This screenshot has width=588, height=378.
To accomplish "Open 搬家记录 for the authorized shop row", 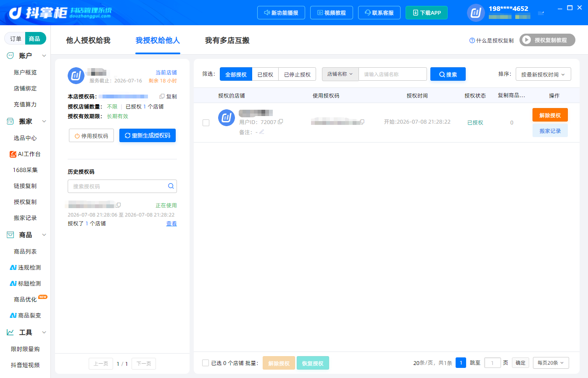I will click(x=550, y=131).
